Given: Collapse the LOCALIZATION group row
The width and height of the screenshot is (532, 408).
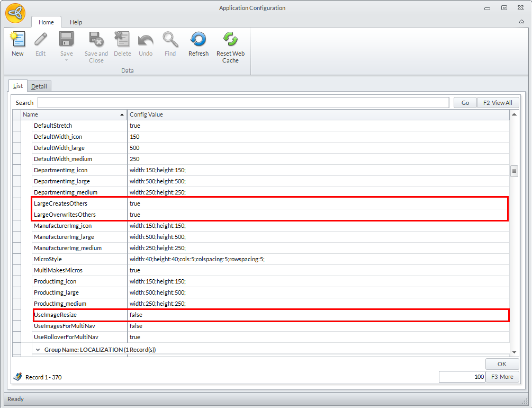Looking at the screenshot, I should (38, 350).
